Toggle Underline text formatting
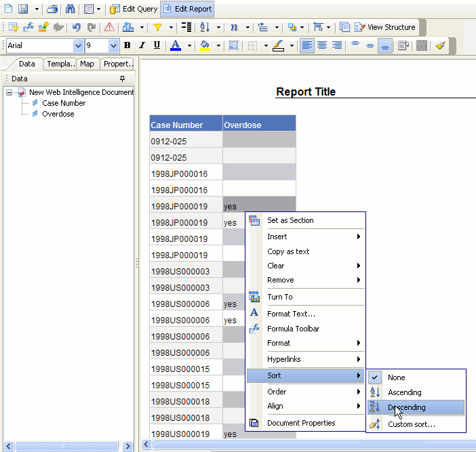476x452 pixels. pos(157,45)
